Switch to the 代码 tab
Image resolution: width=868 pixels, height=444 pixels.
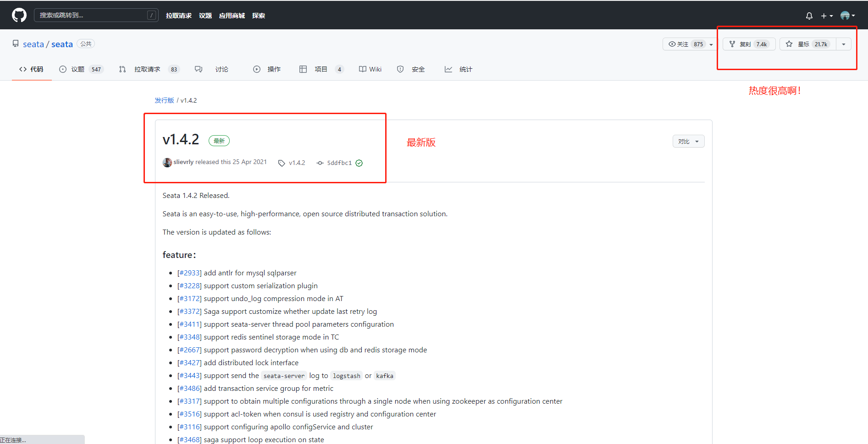tap(31, 69)
